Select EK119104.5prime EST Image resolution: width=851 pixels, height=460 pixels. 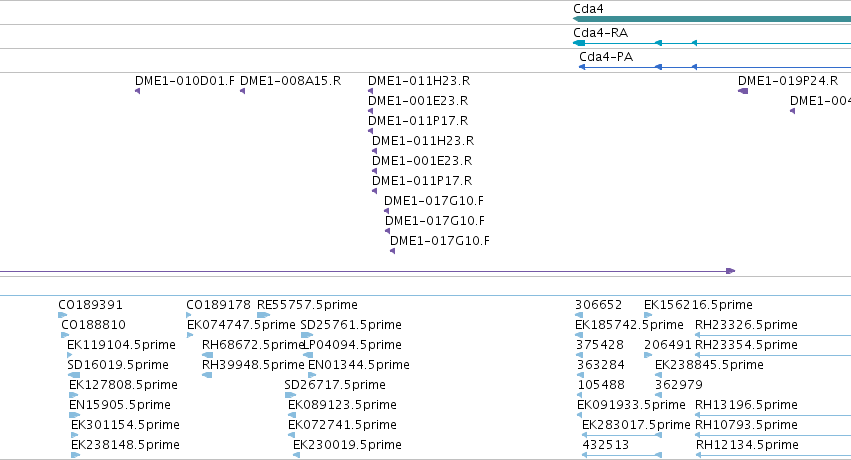tap(121, 345)
